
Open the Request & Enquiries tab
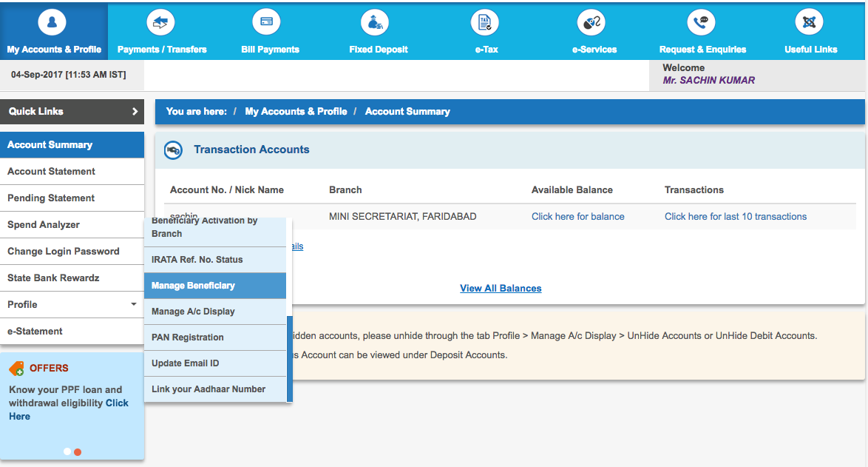pos(702,31)
